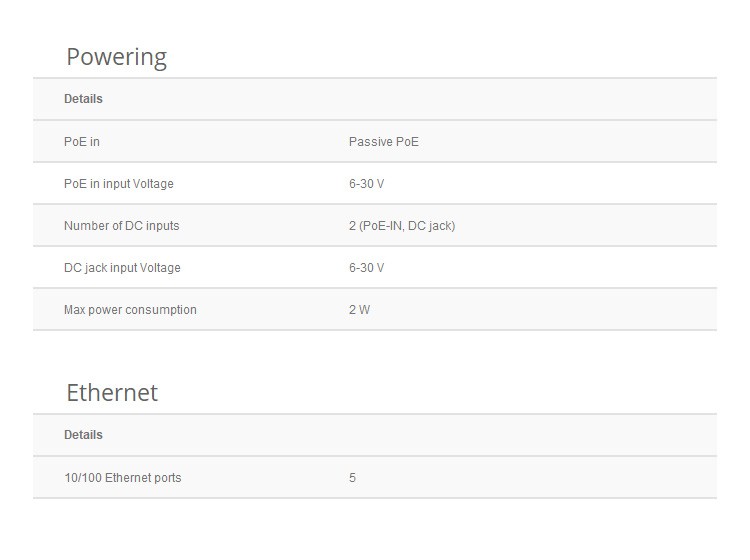Click the word inputs in DC inputs row
The image size is (750, 560).
[x=163, y=226]
